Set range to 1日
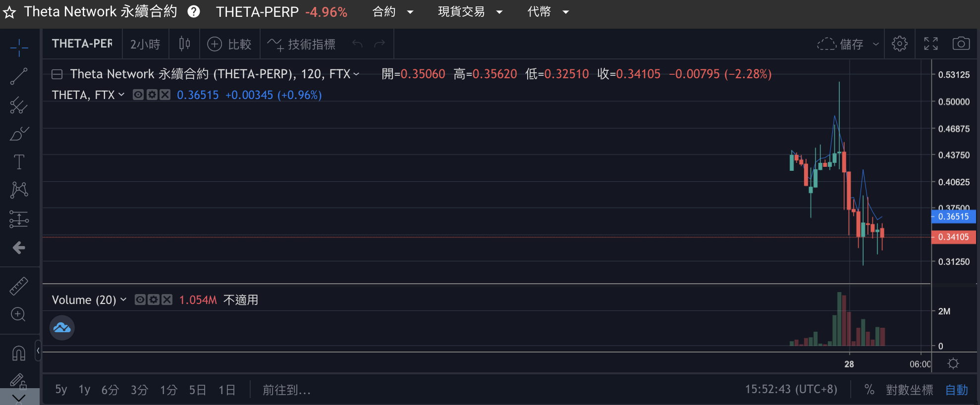Viewport: 980px width, 405px height. pyautogui.click(x=227, y=390)
